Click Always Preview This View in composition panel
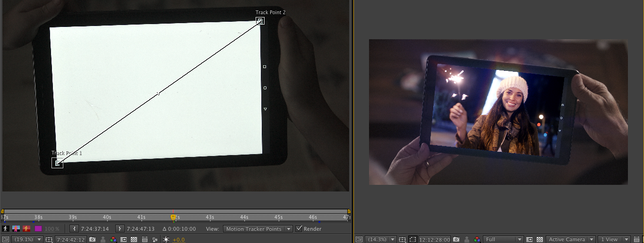644x243 pixels. [x=359, y=239]
